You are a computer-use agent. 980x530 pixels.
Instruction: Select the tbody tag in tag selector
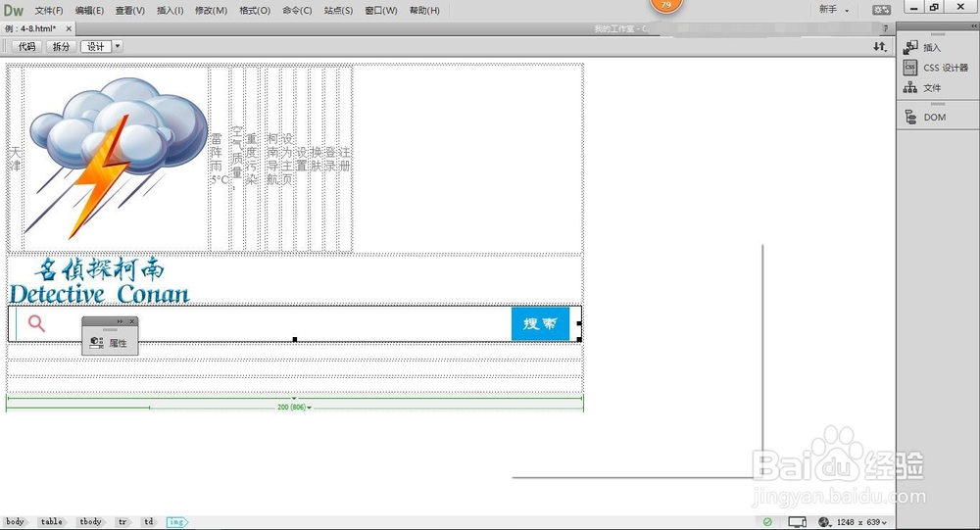90,522
